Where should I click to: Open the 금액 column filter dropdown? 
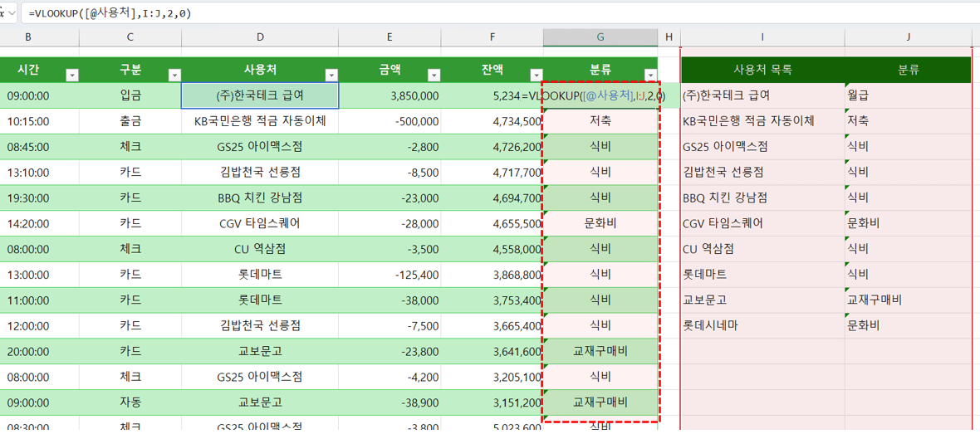tap(434, 76)
